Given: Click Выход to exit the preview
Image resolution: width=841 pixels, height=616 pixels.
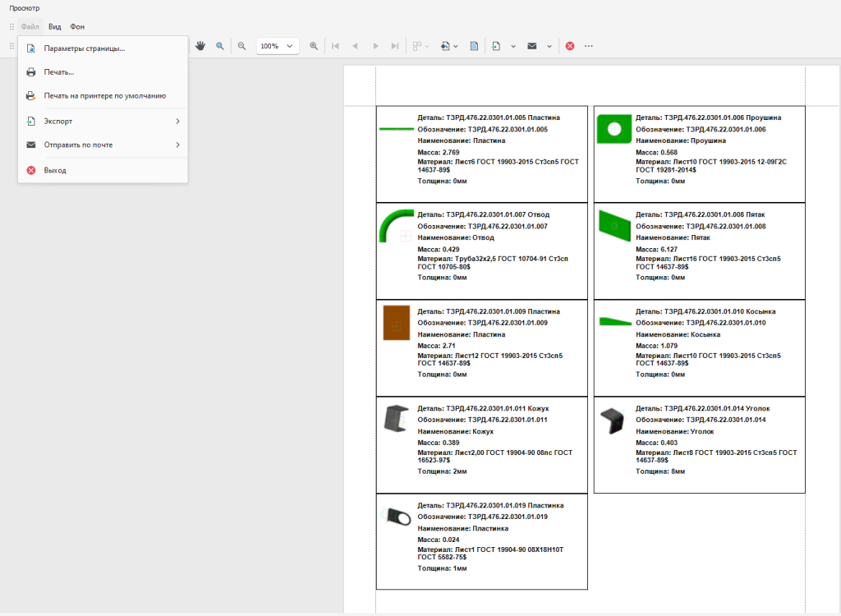Looking at the screenshot, I should click(55, 170).
